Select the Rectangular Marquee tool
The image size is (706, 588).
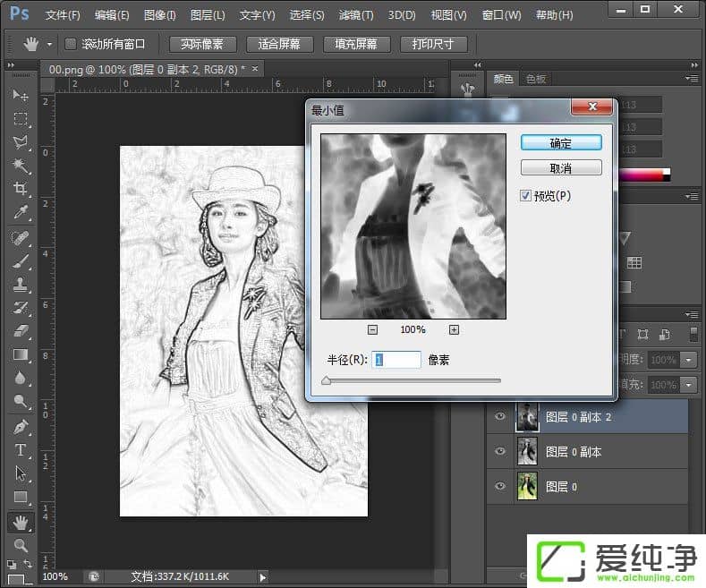click(20, 119)
